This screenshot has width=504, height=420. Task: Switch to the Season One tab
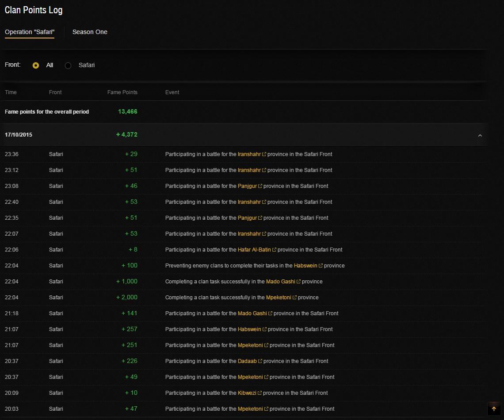[90, 32]
